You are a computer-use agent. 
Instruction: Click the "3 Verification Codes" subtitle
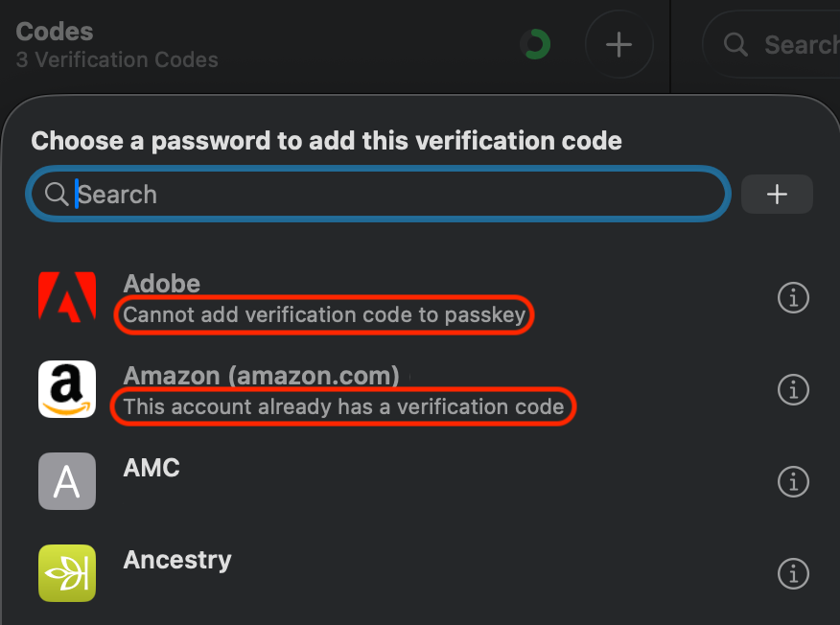point(117,59)
